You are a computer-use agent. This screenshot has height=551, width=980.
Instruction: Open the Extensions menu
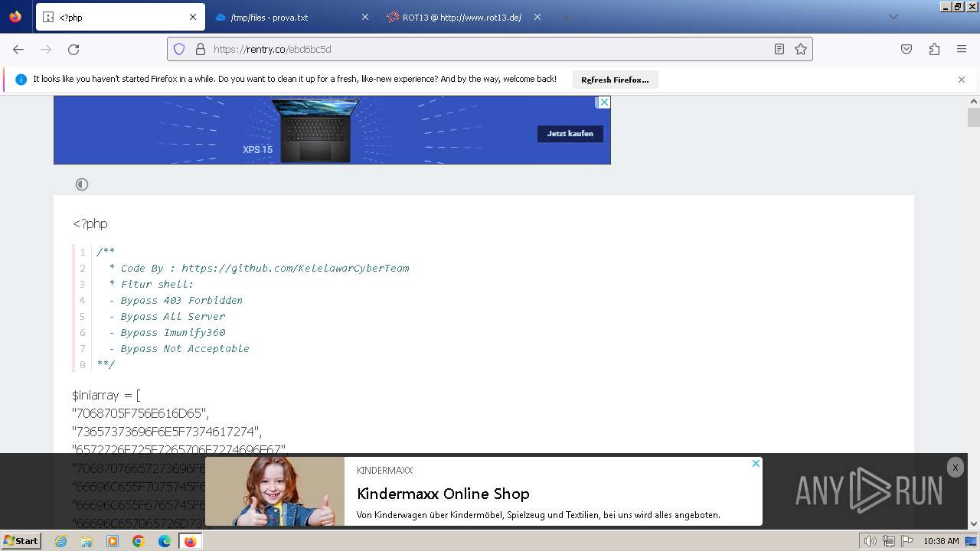click(934, 49)
